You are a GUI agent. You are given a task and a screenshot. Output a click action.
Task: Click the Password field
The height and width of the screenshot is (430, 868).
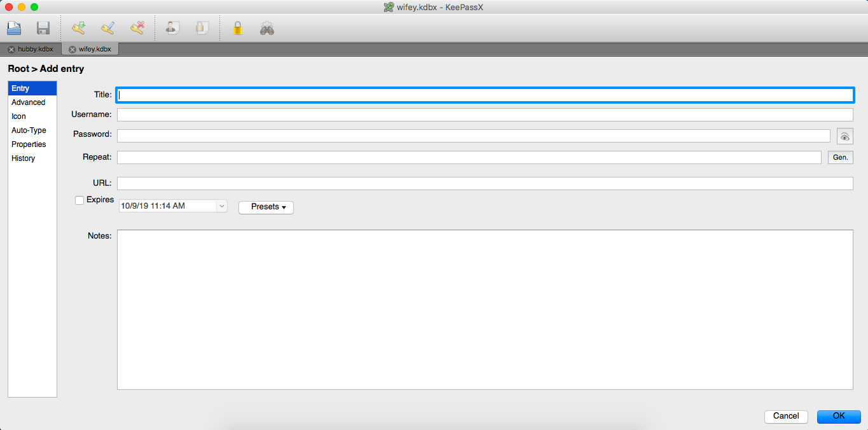tap(474, 135)
